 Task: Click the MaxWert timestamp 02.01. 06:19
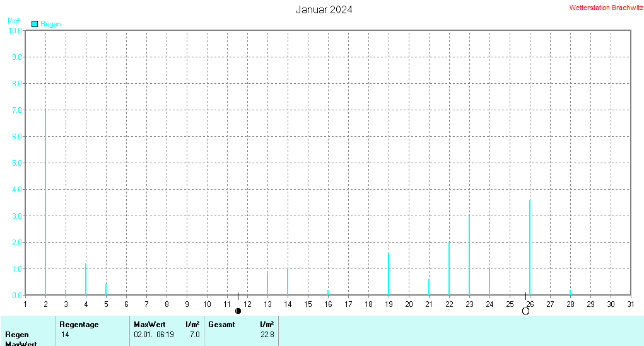[x=154, y=335]
